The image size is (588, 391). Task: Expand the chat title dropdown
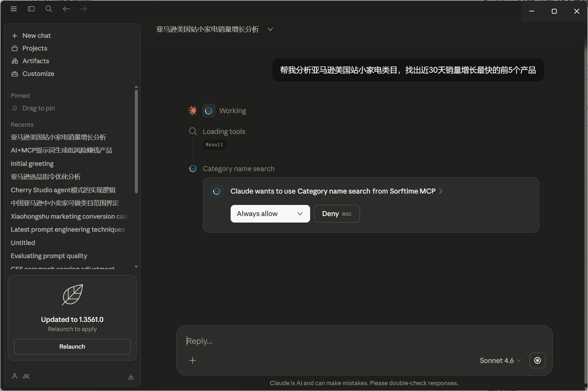tap(271, 29)
